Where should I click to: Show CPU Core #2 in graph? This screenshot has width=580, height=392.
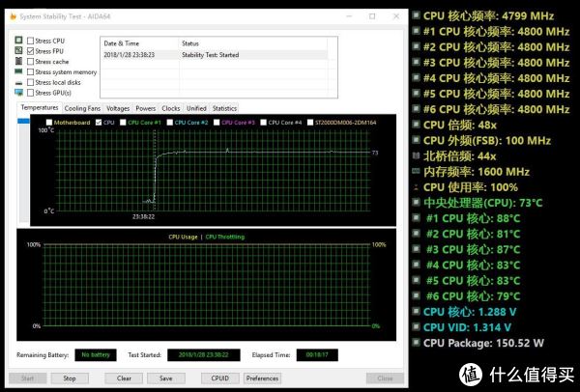(169, 123)
